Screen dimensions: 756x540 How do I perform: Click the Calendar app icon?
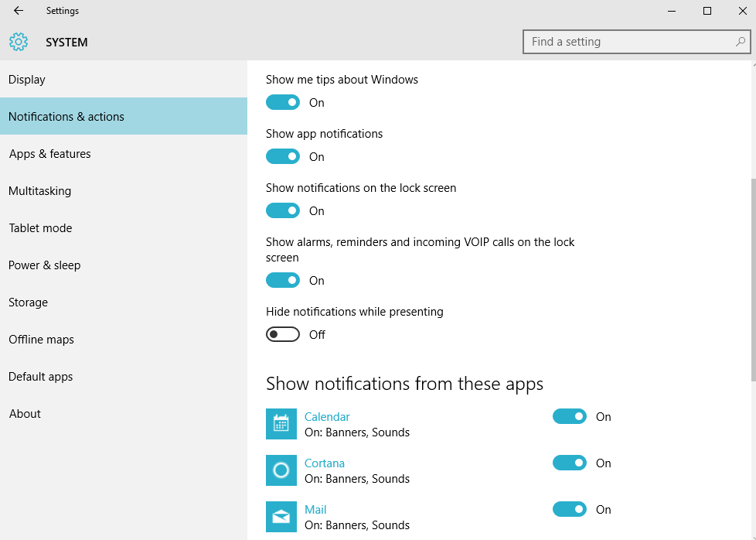281,424
